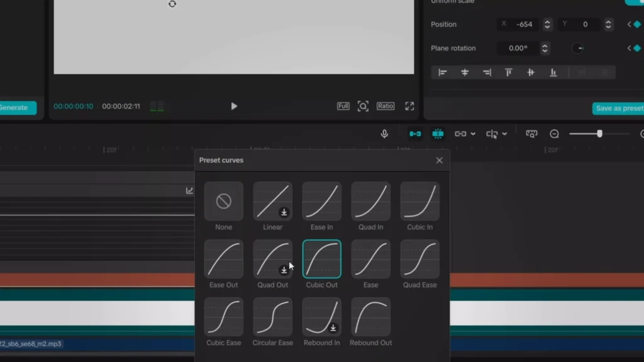Screen dimensions: 644x362
Task: Disable the teal keyframe graph toggle in toolbar
Action: (x=438, y=133)
